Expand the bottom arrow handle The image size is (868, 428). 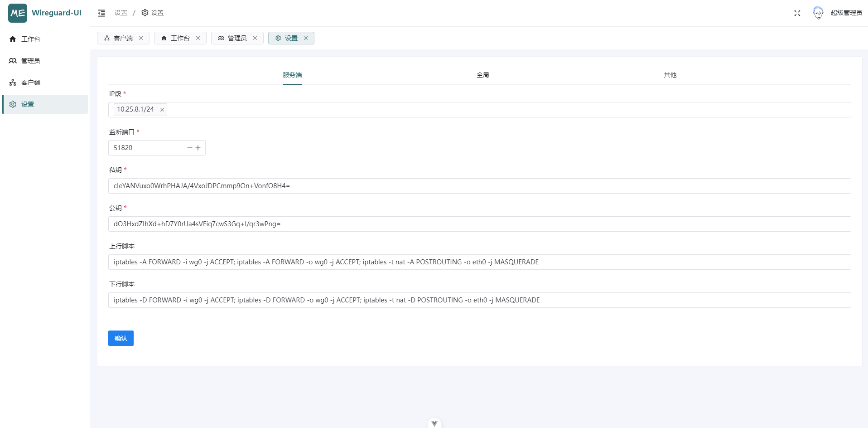(434, 423)
